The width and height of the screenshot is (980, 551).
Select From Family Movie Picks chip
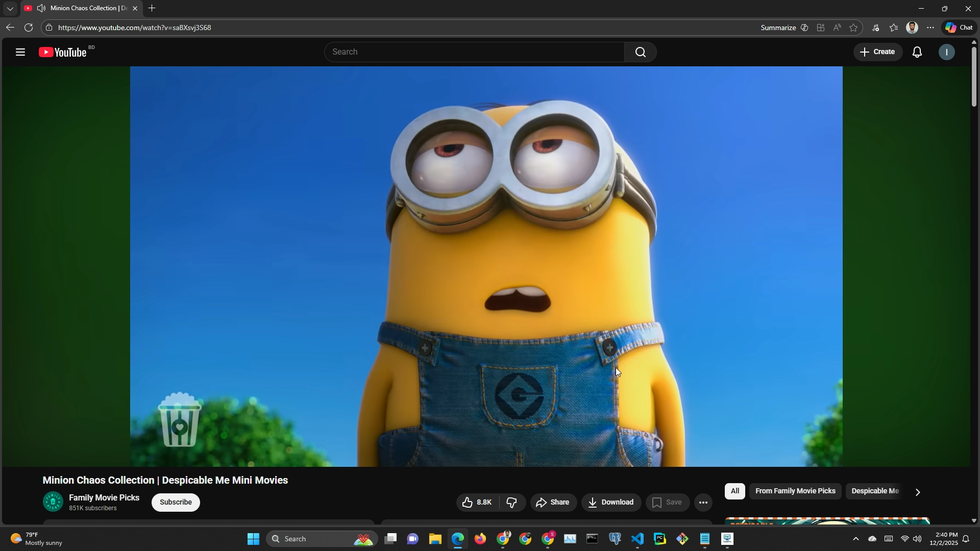pos(795,491)
